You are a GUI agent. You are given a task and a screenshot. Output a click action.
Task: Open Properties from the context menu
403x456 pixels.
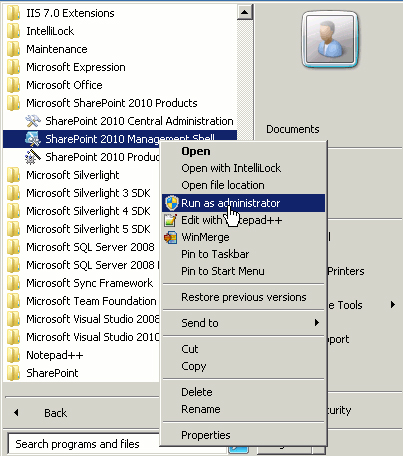[206, 435]
